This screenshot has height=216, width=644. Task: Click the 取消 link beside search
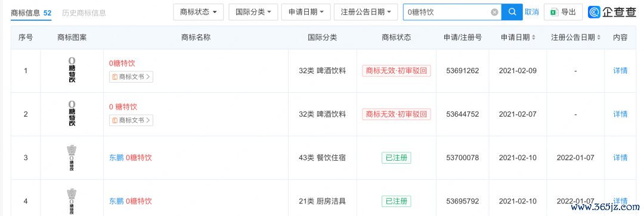[531, 12]
